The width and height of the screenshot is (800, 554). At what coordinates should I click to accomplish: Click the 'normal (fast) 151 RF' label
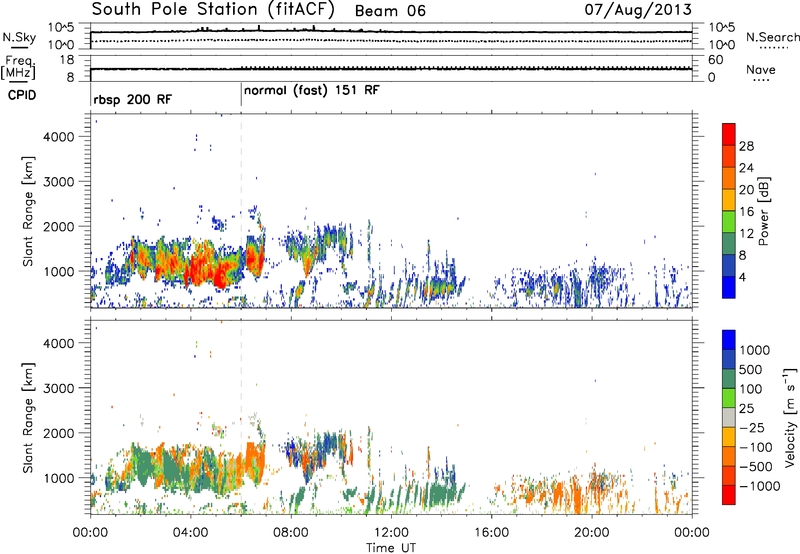(312, 90)
